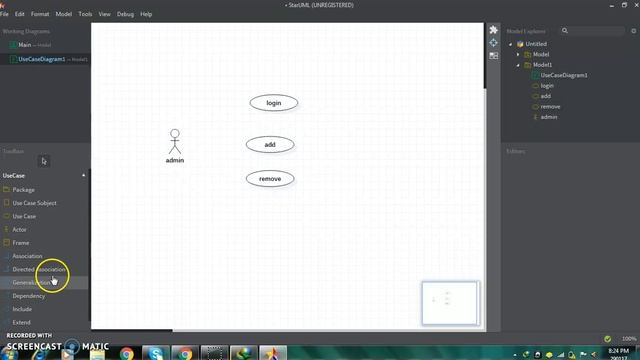
Task: Select the add use case ellipse
Action: [270, 144]
